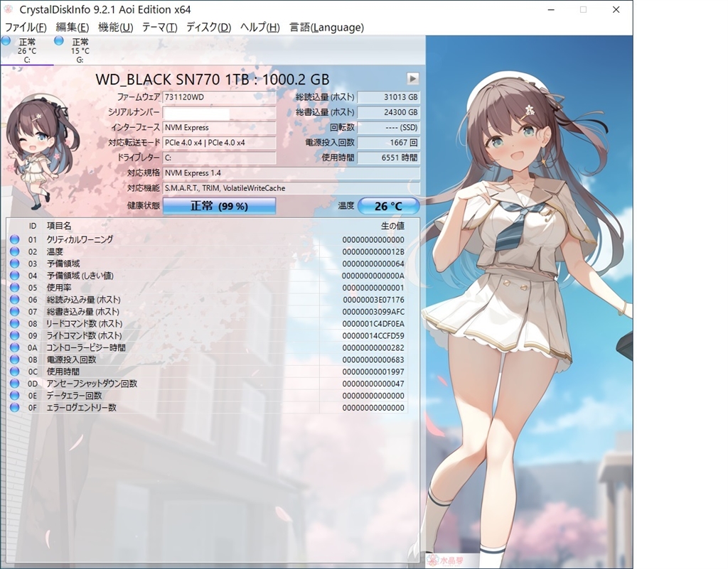This screenshot has height=569, width=728.
Task: Open the ディスク(D) menu
Action: [208, 28]
